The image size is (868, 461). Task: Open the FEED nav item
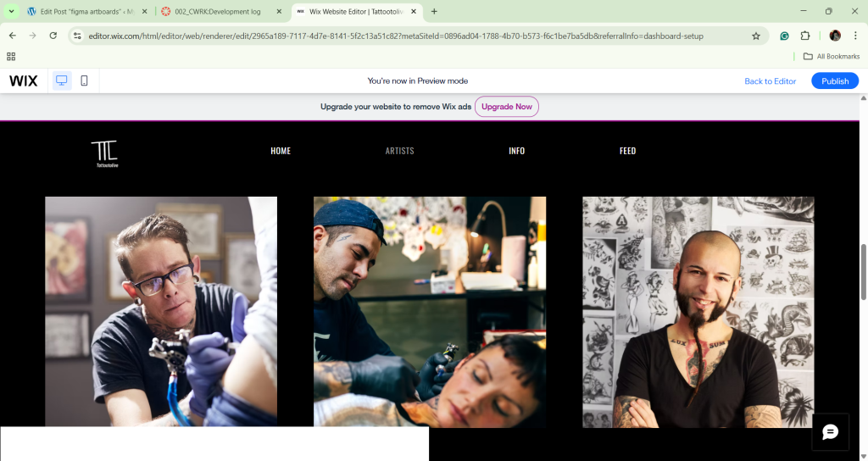pyautogui.click(x=627, y=151)
